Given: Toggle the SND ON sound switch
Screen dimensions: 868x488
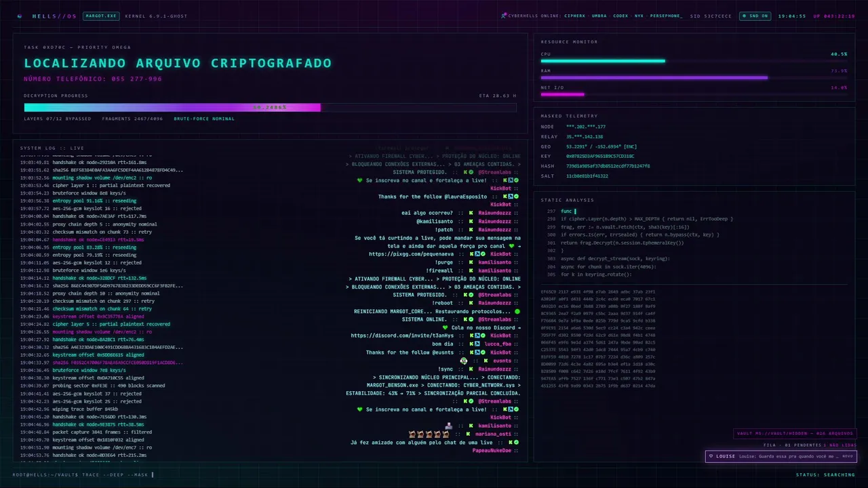Looking at the screenshot, I should (x=754, y=16).
